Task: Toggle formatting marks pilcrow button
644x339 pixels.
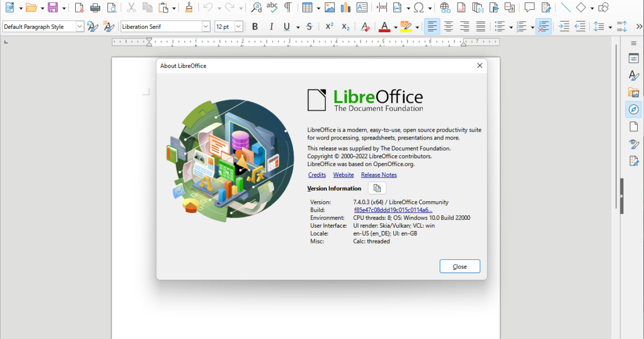Action: [x=288, y=8]
